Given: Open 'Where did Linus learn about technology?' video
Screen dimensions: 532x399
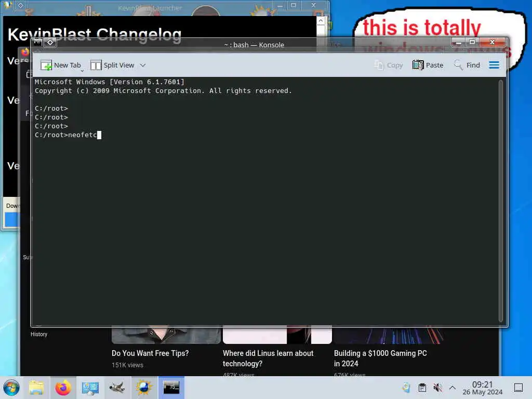Looking at the screenshot, I should tap(268, 358).
